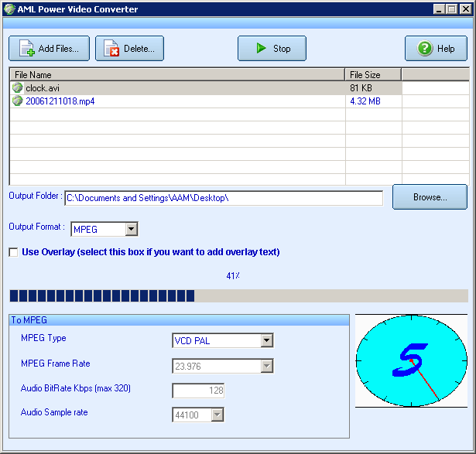Viewport: 476px width, 454px height.
Task: Enable the Use Overlay checkbox
Action: tap(13, 252)
